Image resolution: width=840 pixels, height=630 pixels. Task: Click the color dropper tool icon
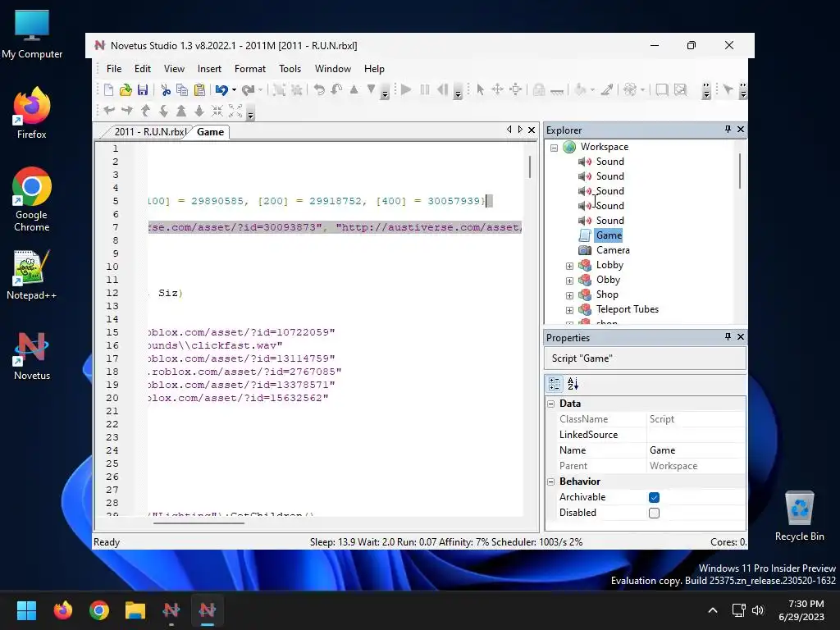pyautogui.click(x=607, y=90)
